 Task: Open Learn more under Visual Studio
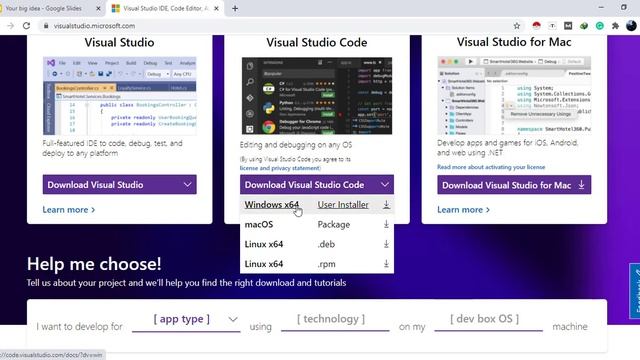[x=69, y=209]
